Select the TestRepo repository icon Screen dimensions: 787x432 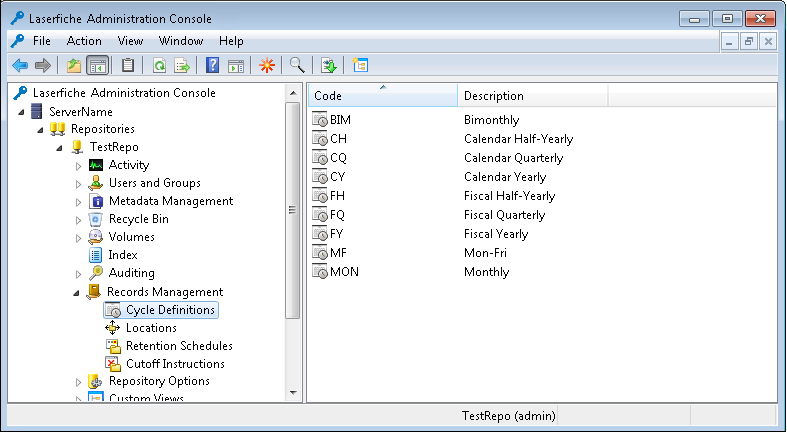pos(77,147)
